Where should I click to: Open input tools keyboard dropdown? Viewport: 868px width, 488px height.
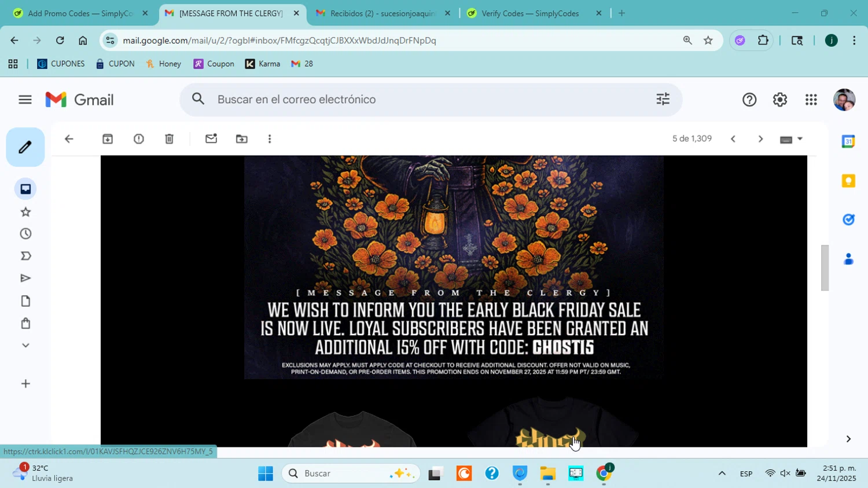click(x=792, y=139)
